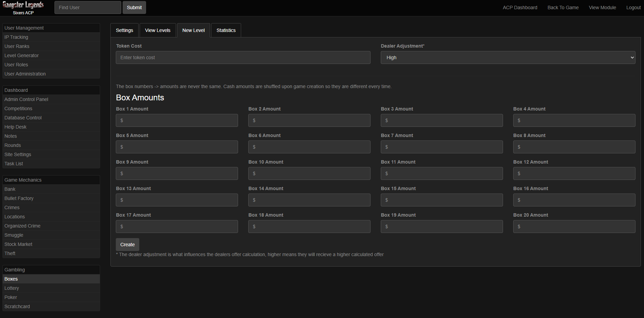Go Back To Game
Screen dimensions: 644x318
point(563,7)
